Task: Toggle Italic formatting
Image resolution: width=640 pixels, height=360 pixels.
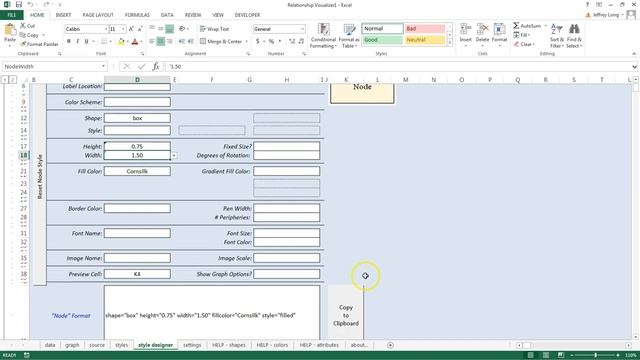Action: pyautogui.click(x=78, y=41)
